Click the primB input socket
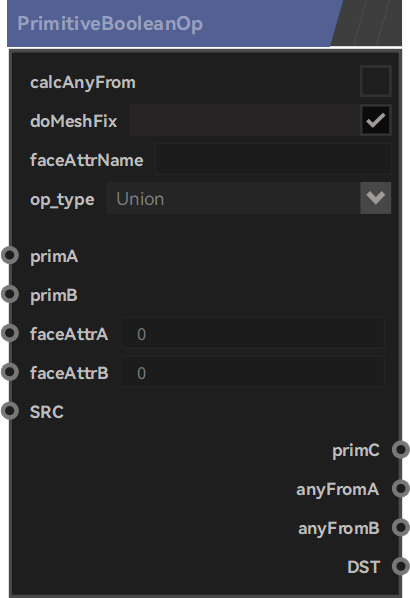This screenshot has height=598, width=410. [10, 294]
